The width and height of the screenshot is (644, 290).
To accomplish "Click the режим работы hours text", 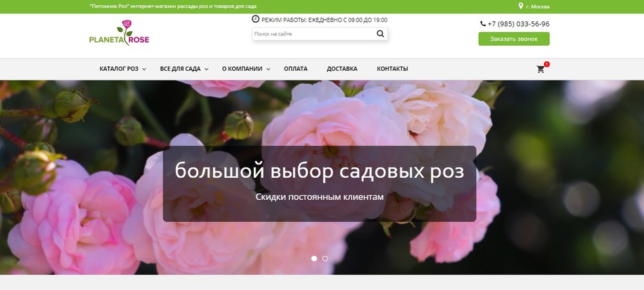I will pos(325,20).
